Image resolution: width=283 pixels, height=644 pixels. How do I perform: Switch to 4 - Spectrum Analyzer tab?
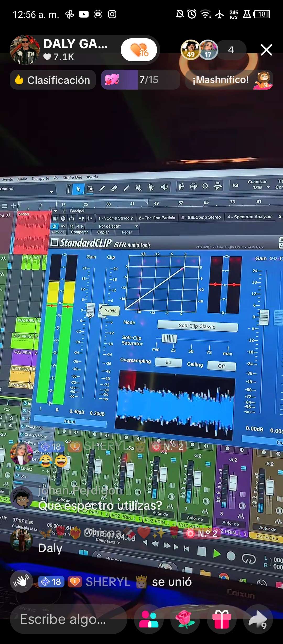point(250,217)
